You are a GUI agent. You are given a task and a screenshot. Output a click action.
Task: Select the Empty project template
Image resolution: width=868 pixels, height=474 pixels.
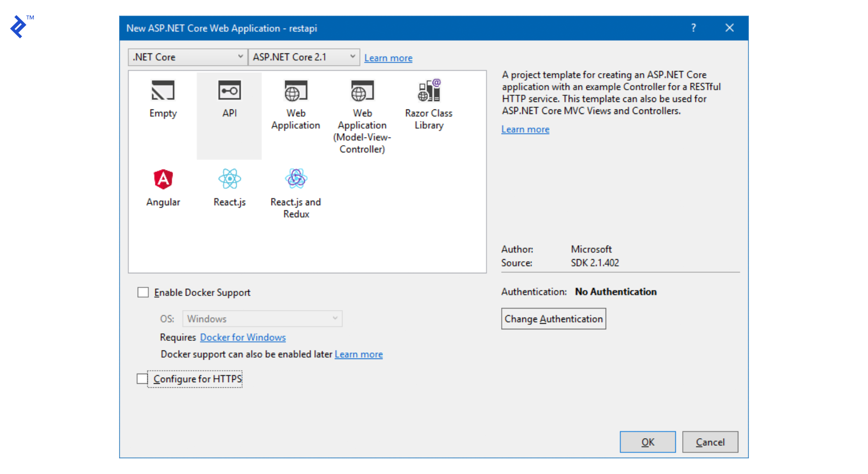162,99
